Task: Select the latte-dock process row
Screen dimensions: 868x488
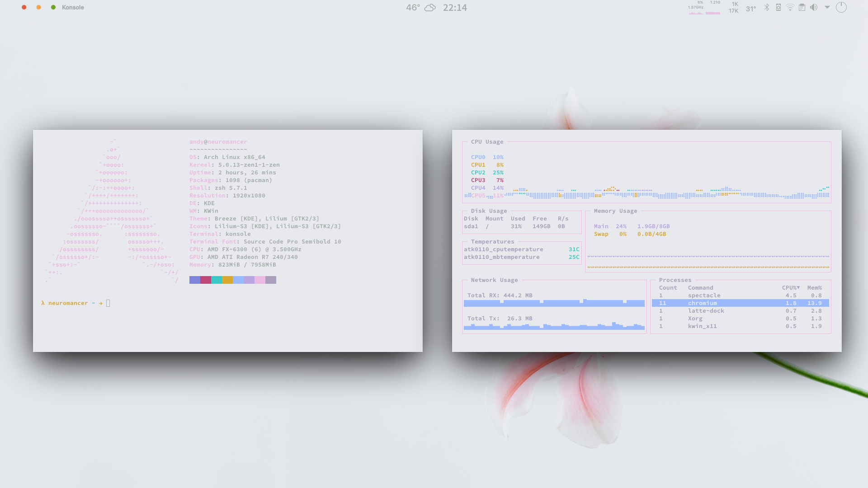Action: tap(741, 311)
